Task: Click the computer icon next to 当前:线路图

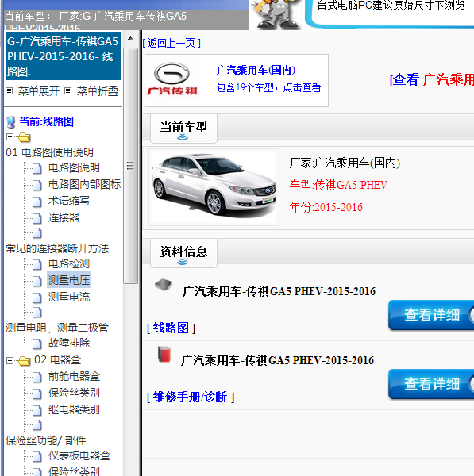Action: tap(11, 122)
